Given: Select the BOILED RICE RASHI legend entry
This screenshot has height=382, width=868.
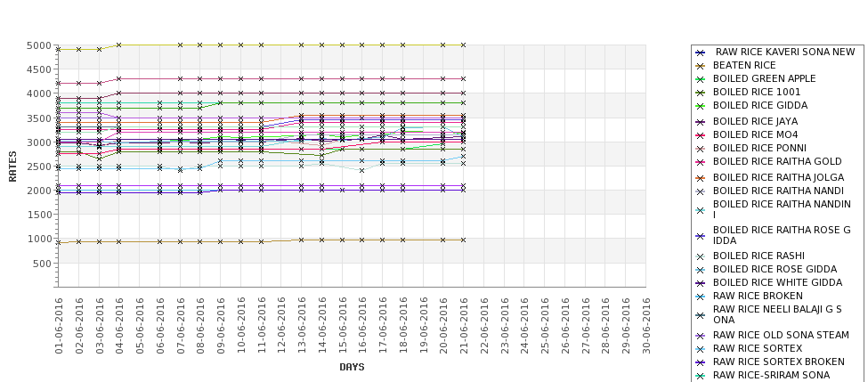Looking at the screenshot, I should 758,256.
